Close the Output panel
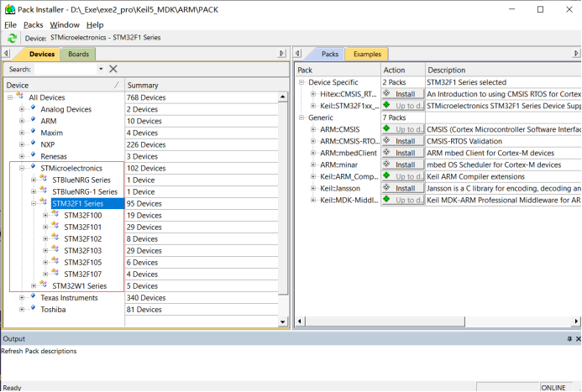Image resolution: width=582 pixels, height=392 pixels. (x=579, y=339)
